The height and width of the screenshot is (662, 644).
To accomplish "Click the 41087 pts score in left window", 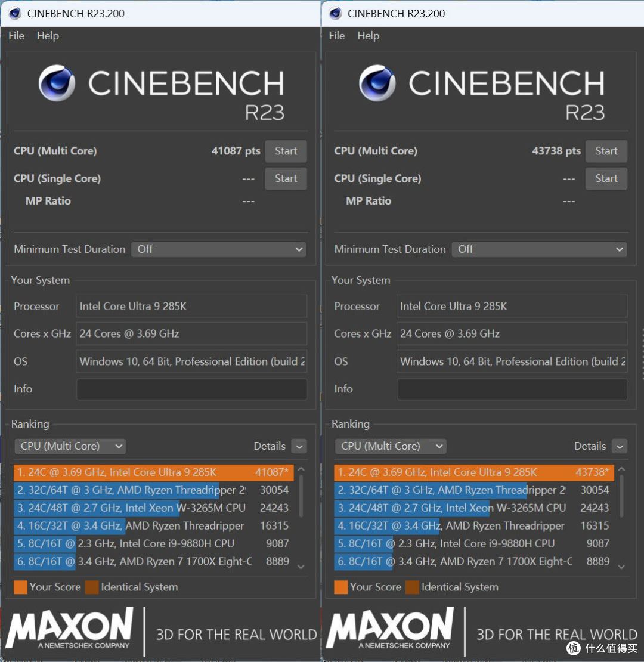I will 236,151.
